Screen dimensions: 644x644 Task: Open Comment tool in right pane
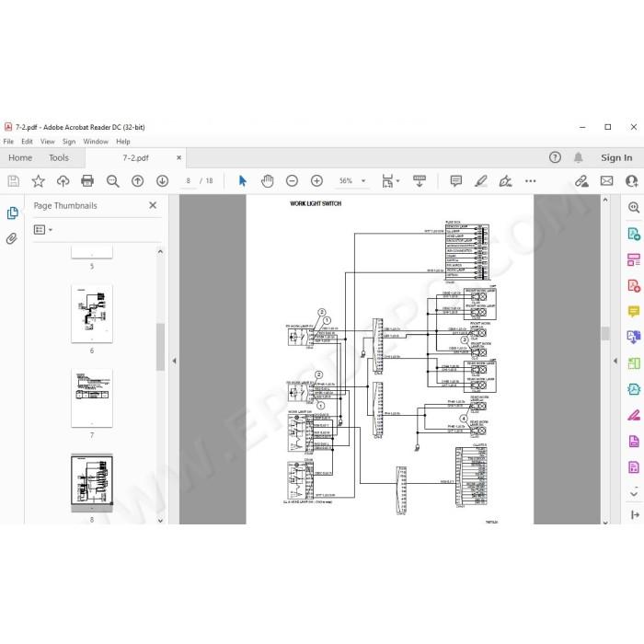pos(634,311)
